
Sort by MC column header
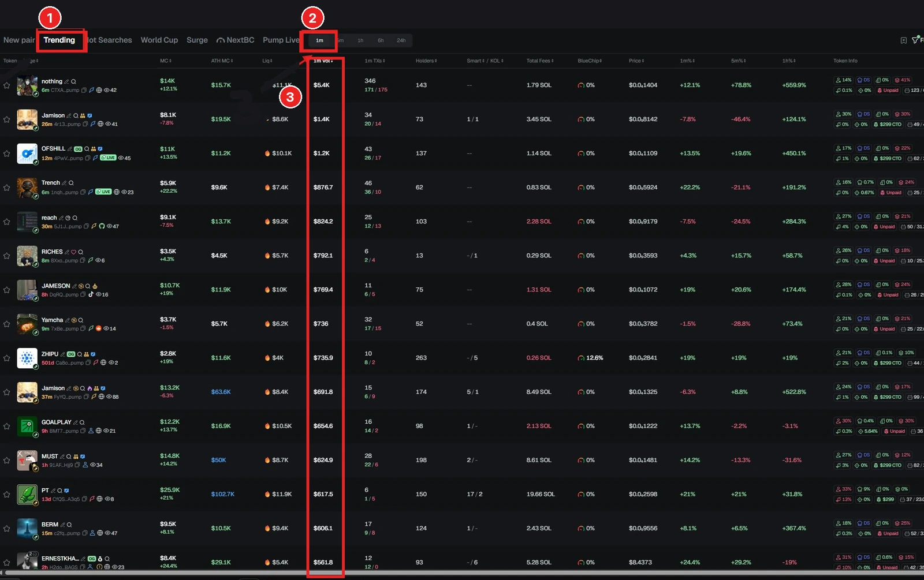166,61
